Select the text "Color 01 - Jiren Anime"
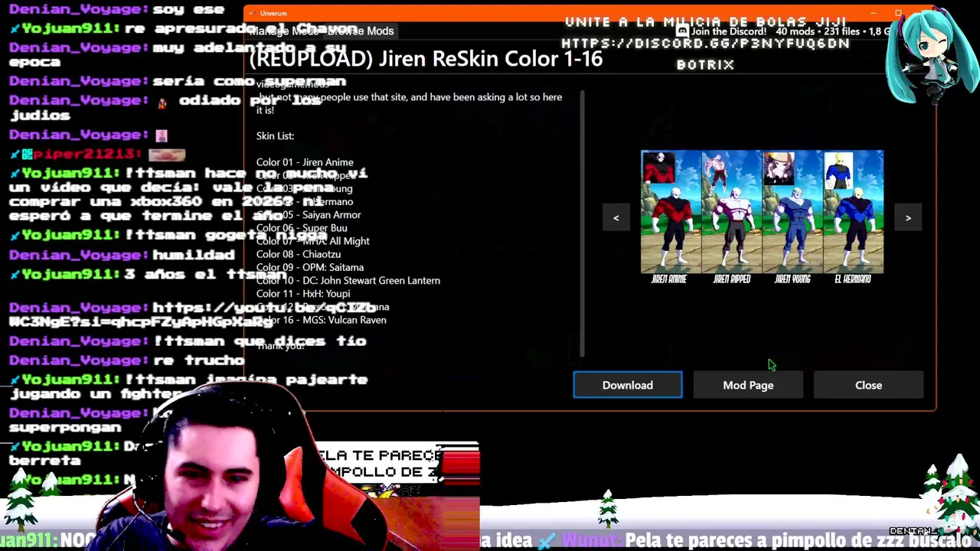The image size is (980, 551). click(305, 162)
